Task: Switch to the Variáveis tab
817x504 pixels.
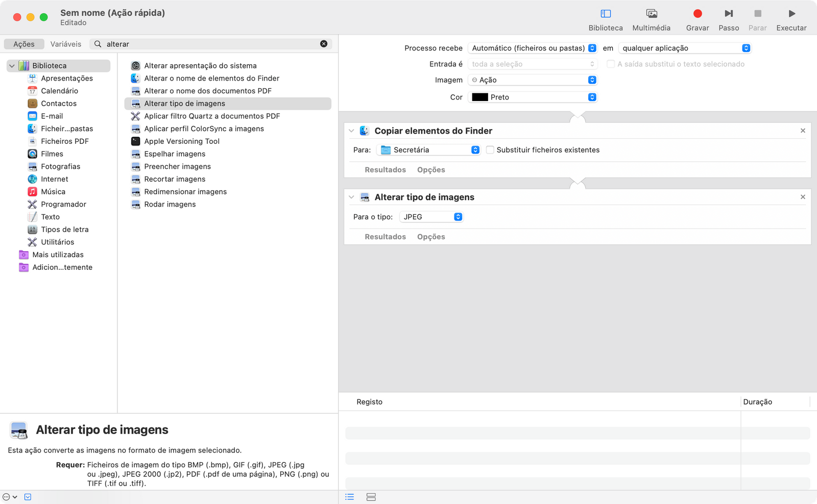Action: tap(66, 44)
